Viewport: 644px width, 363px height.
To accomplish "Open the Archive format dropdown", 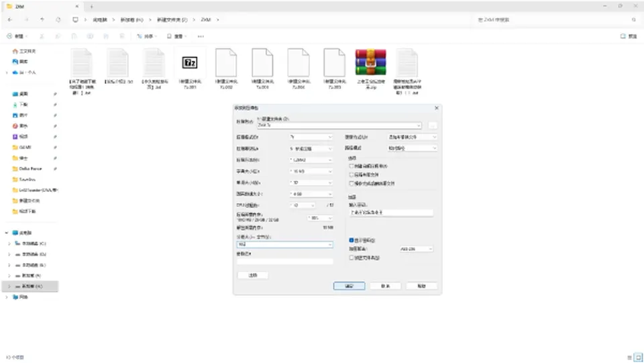I will [311, 137].
